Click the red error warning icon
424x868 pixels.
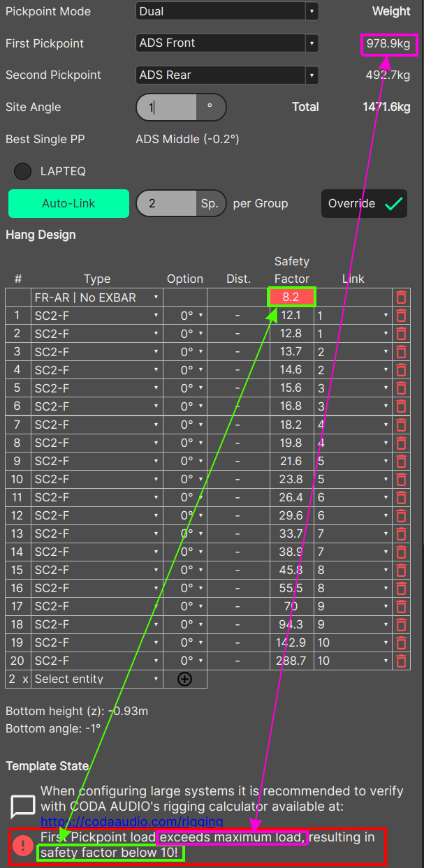pyautogui.click(x=23, y=846)
